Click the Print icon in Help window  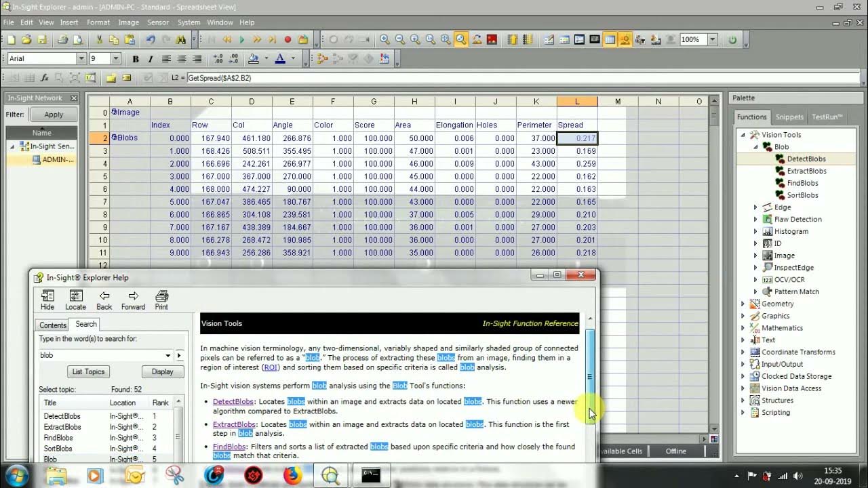161,300
